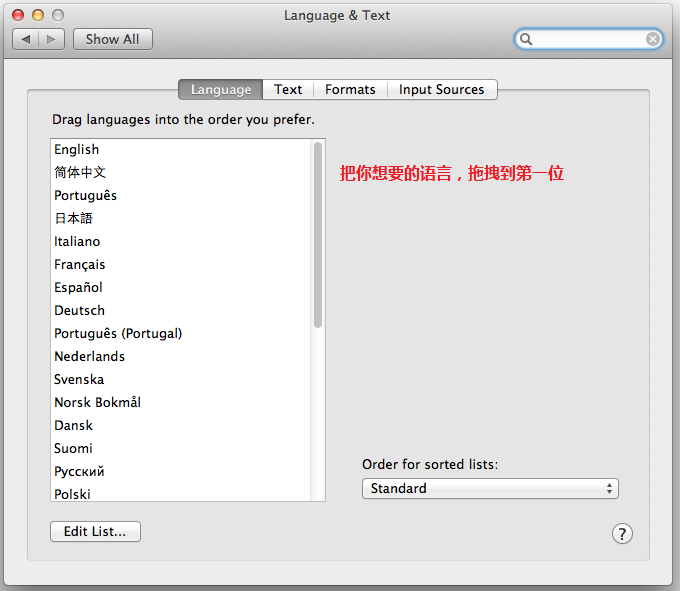The image size is (680, 591).
Task: Click the Show All button
Action: 112,39
